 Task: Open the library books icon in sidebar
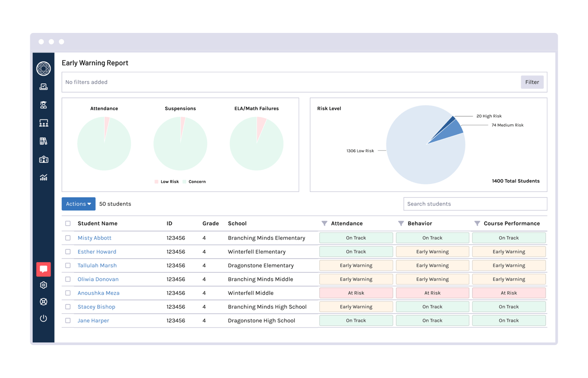[x=44, y=141]
